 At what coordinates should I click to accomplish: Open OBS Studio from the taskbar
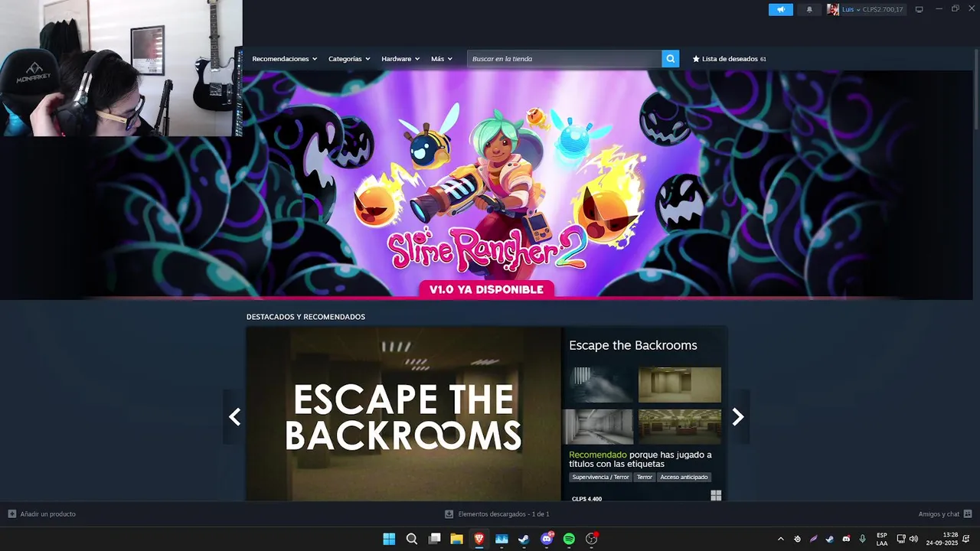591,539
